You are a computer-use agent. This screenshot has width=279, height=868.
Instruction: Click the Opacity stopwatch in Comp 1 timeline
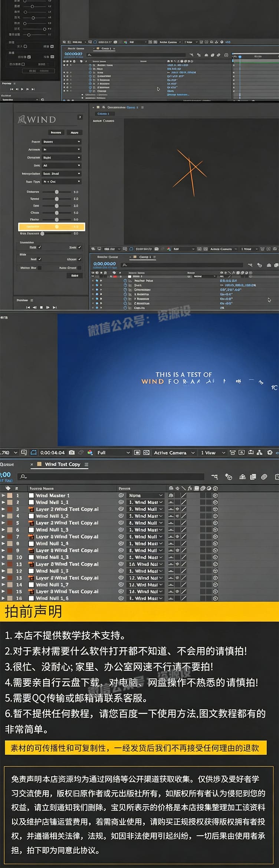125,307
